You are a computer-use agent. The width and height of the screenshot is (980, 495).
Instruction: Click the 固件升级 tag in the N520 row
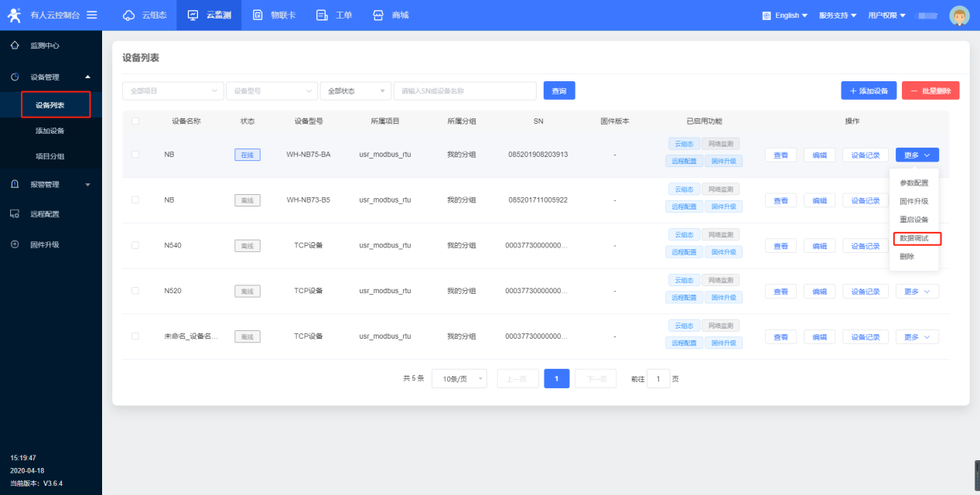(x=723, y=298)
